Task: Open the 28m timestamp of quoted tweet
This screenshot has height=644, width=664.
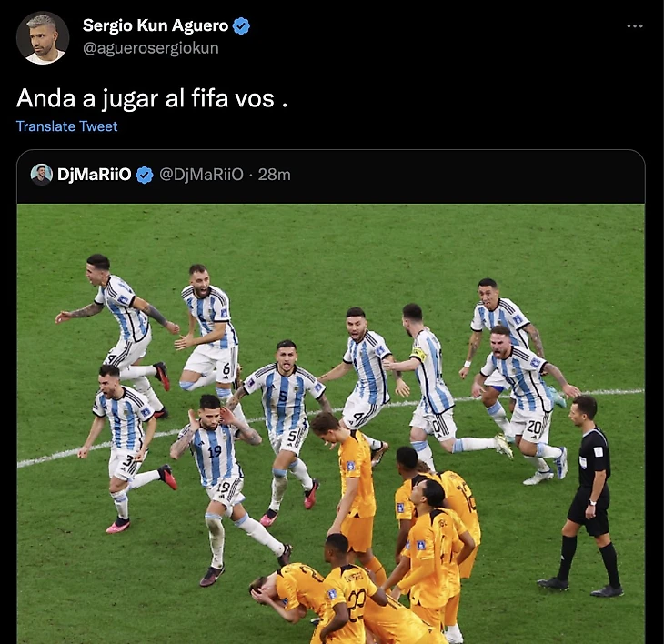Action: click(275, 175)
